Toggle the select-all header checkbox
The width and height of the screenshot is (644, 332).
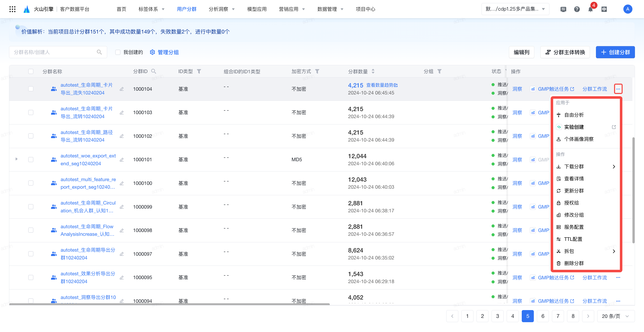click(x=31, y=71)
